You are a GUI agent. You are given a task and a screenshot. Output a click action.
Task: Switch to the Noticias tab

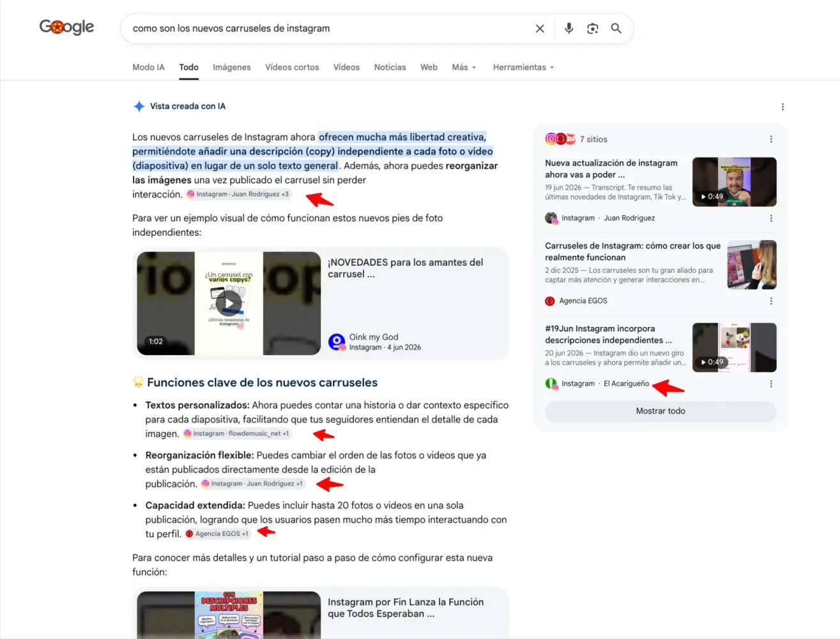390,67
